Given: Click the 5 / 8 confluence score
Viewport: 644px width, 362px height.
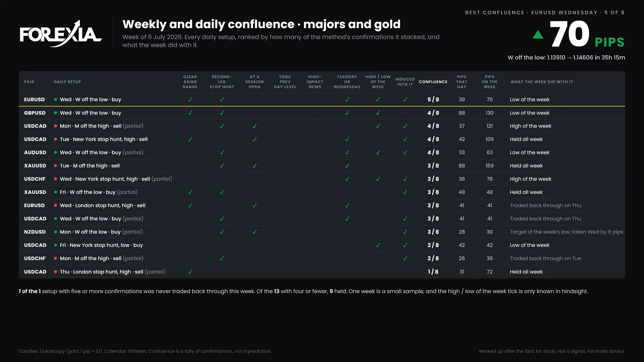Looking at the screenshot, I should [433, 100].
